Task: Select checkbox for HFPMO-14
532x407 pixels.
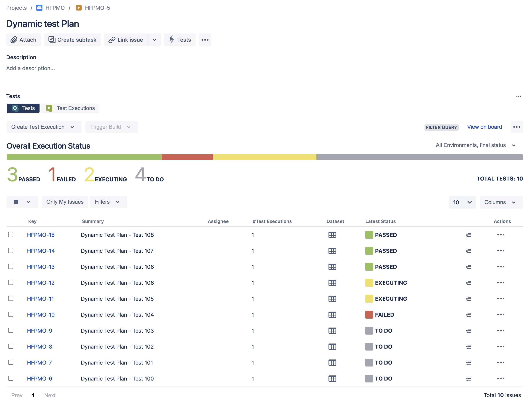Action: [x=11, y=250]
